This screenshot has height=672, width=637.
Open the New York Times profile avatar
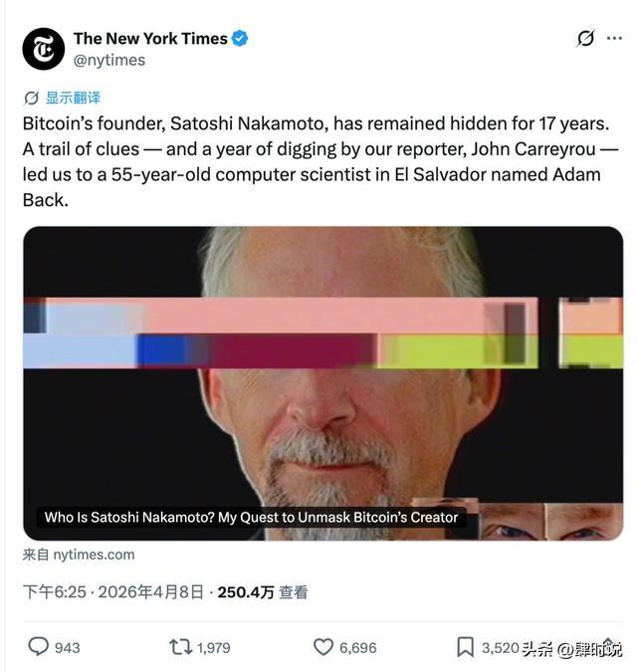(x=43, y=49)
